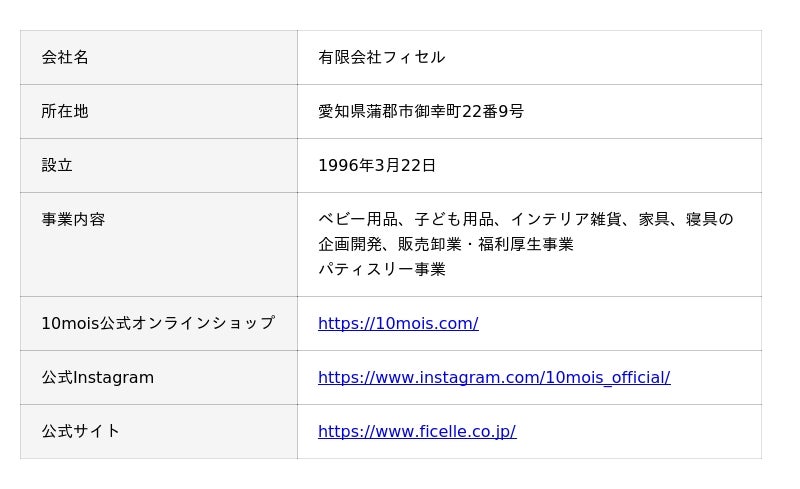The width and height of the screenshot is (800, 489).
Task: Open the ficelle.co.jp official site link
Action: click(x=417, y=431)
